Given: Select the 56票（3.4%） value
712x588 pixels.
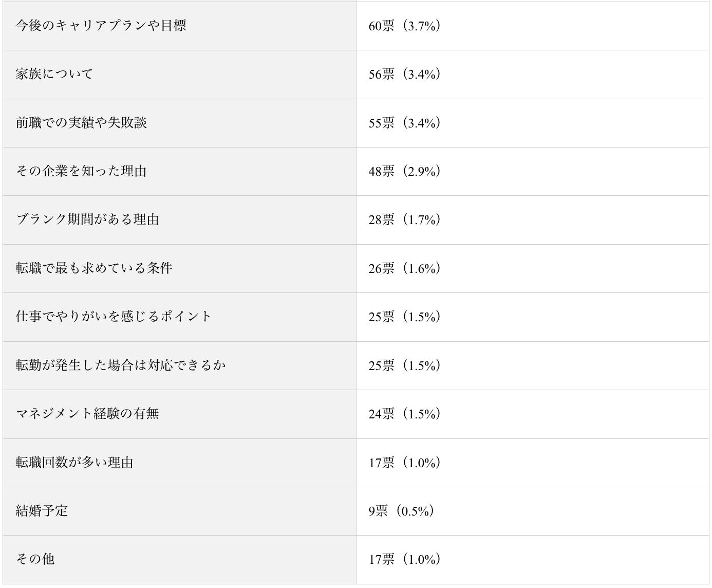Looking at the screenshot, I should 404,75.
